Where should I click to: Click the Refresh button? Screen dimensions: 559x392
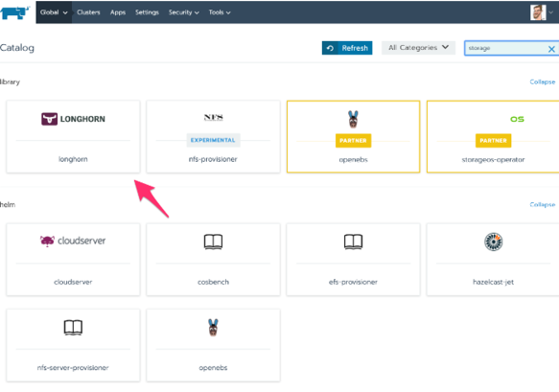pyautogui.click(x=347, y=48)
